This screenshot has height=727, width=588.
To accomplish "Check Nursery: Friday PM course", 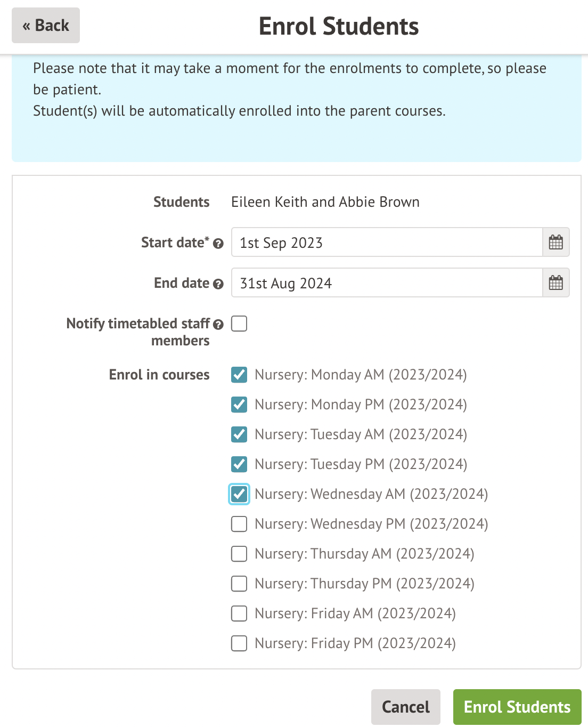I will (x=239, y=643).
